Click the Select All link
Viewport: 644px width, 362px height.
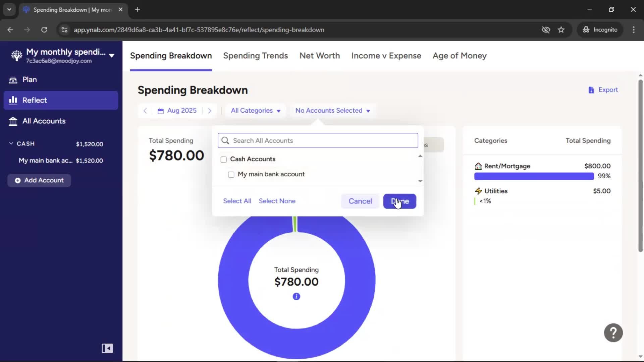(237, 201)
